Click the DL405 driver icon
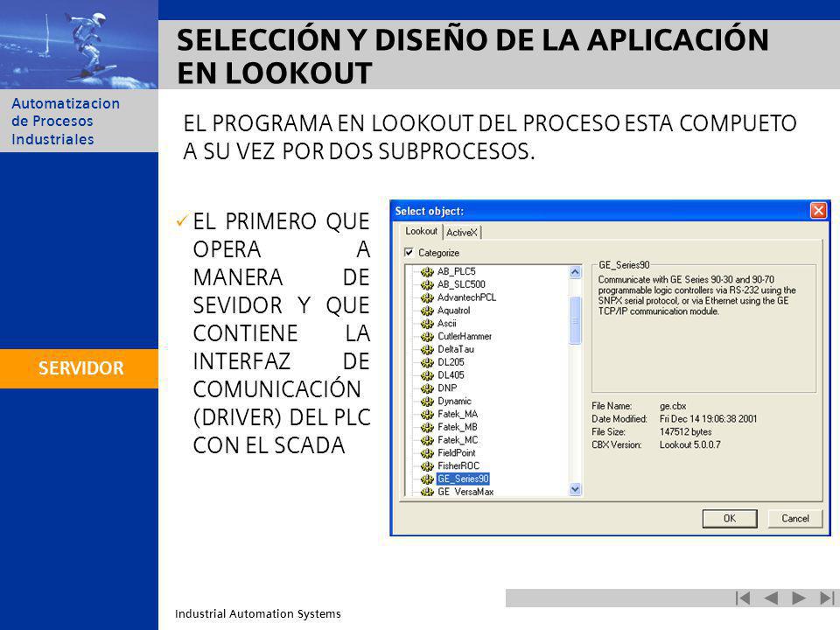The height and width of the screenshot is (630, 840). coord(427,375)
